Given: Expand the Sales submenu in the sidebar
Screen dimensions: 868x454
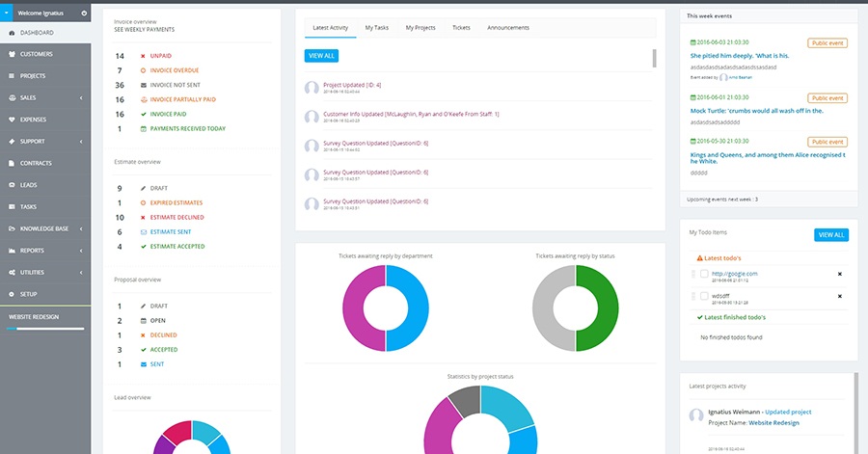Looking at the screenshot, I should pyautogui.click(x=83, y=97).
